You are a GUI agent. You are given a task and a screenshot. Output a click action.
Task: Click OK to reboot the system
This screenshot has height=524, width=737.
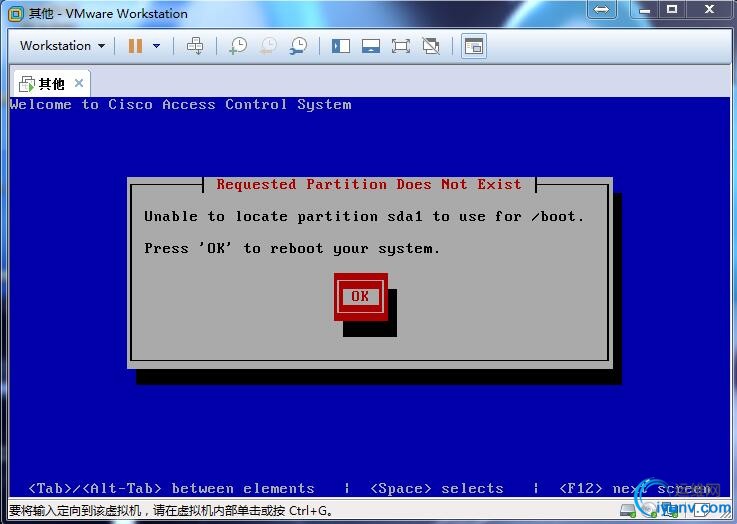click(361, 297)
